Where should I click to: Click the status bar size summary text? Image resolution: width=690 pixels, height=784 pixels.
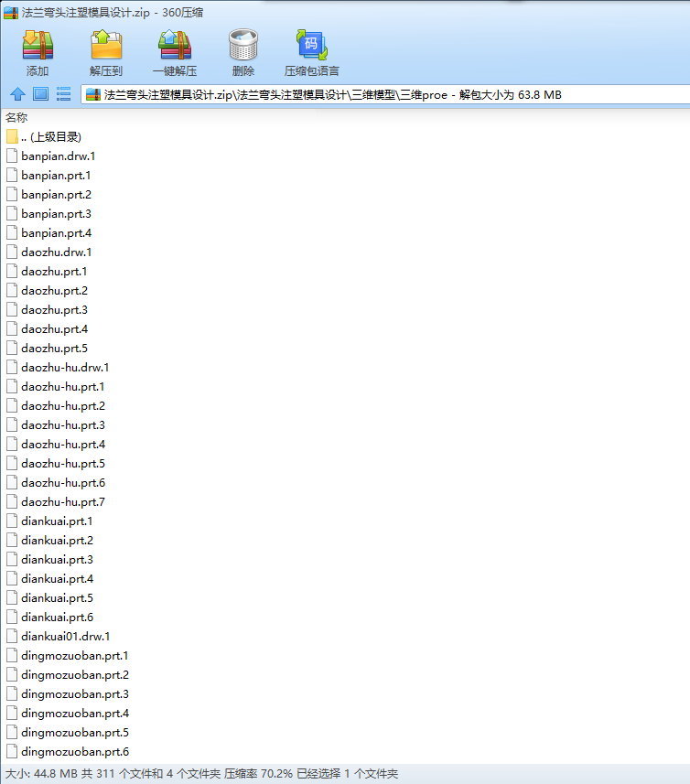point(201,774)
